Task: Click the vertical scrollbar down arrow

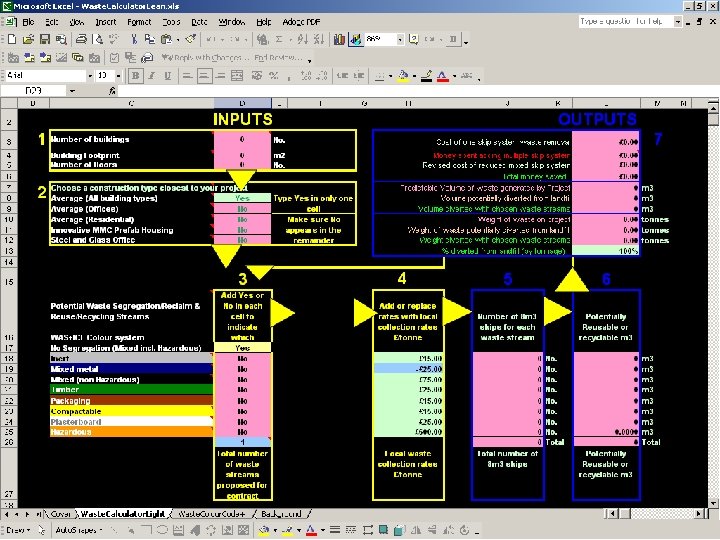Action: [x=712, y=502]
